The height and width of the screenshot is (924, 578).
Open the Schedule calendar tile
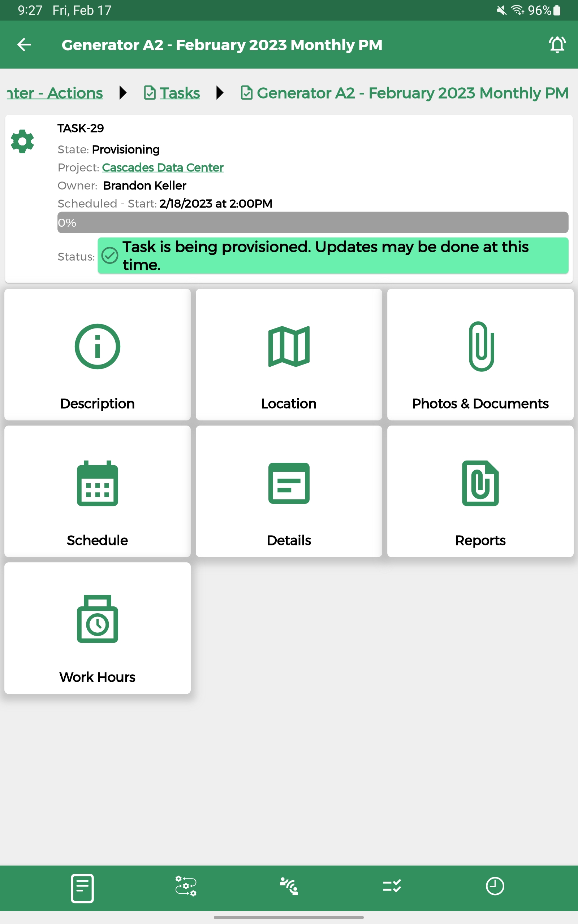coord(98,491)
